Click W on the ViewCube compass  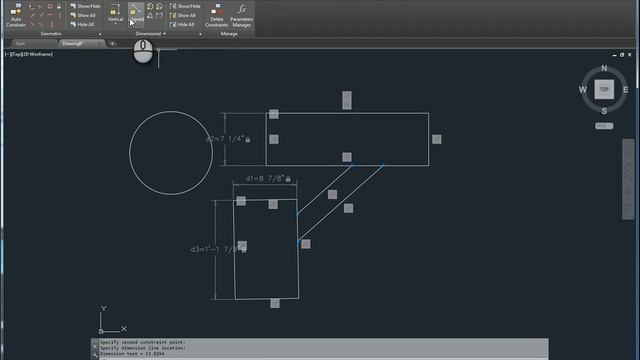[x=582, y=89]
